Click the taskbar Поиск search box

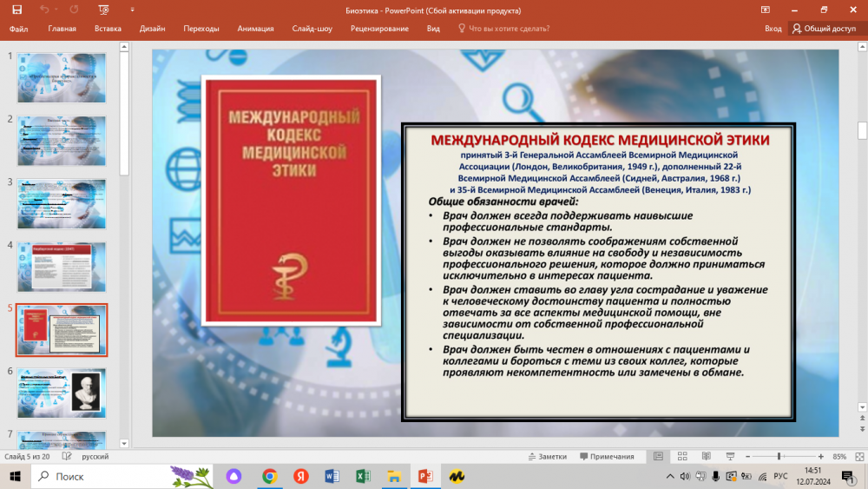122,476
